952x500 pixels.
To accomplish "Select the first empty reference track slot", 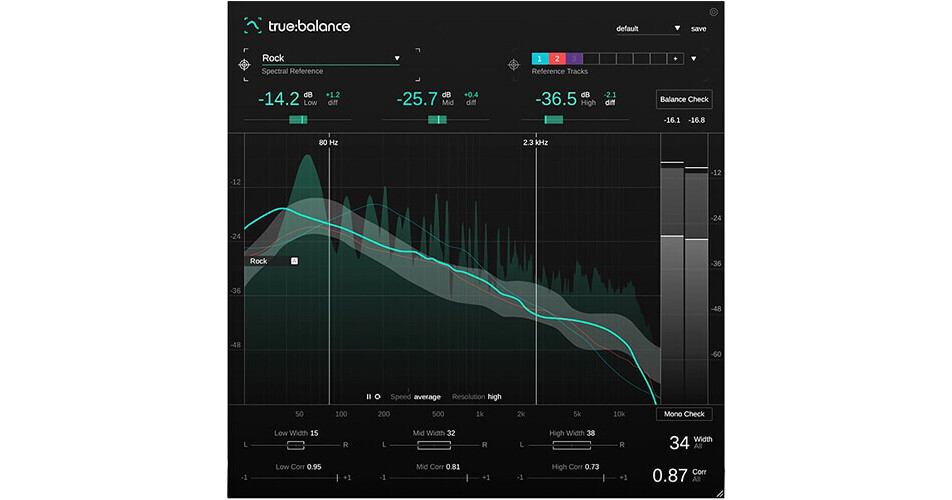I will click(x=591, y=59).
